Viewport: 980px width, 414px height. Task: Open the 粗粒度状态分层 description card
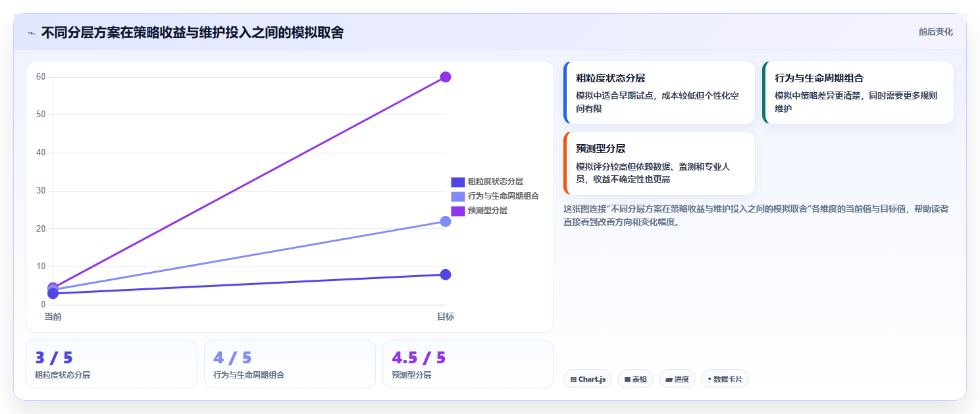coord(659,93)
